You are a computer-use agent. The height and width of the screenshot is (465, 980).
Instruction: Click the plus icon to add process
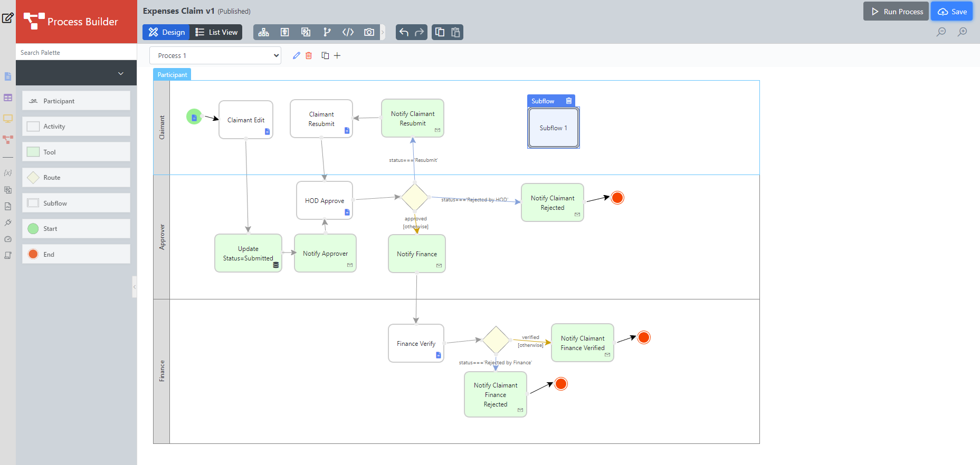(337, 55)
